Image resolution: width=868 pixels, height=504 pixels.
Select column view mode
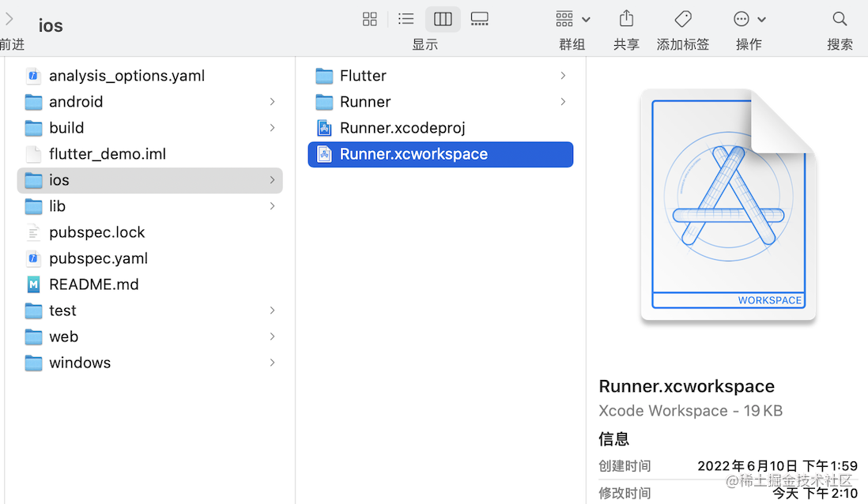(x=443, y=19)
